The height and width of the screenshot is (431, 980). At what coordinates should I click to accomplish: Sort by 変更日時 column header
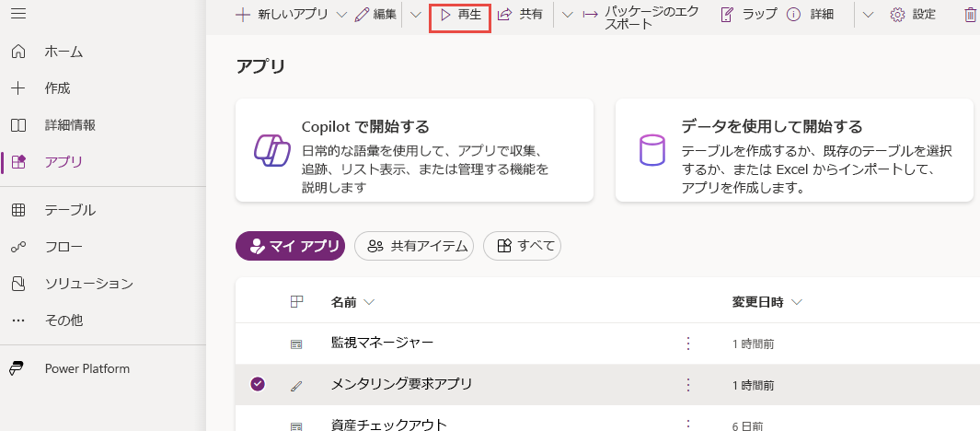[767, 303]
